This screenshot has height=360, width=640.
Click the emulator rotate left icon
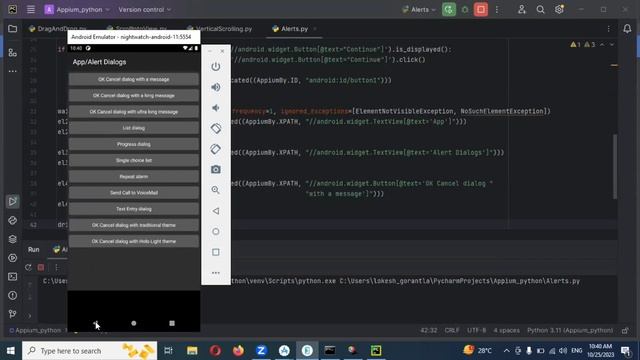(x=216, y=128)
